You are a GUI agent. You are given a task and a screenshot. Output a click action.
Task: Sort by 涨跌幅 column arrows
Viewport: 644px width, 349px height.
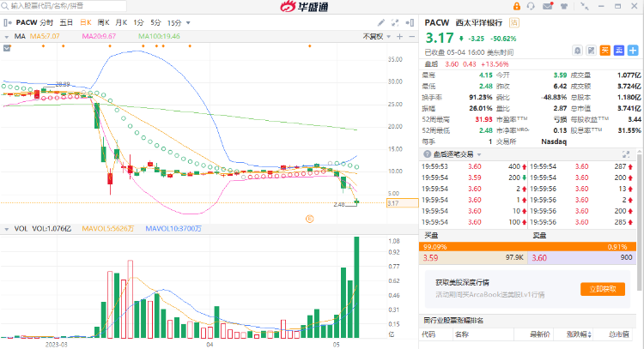(x=590, y=334)
